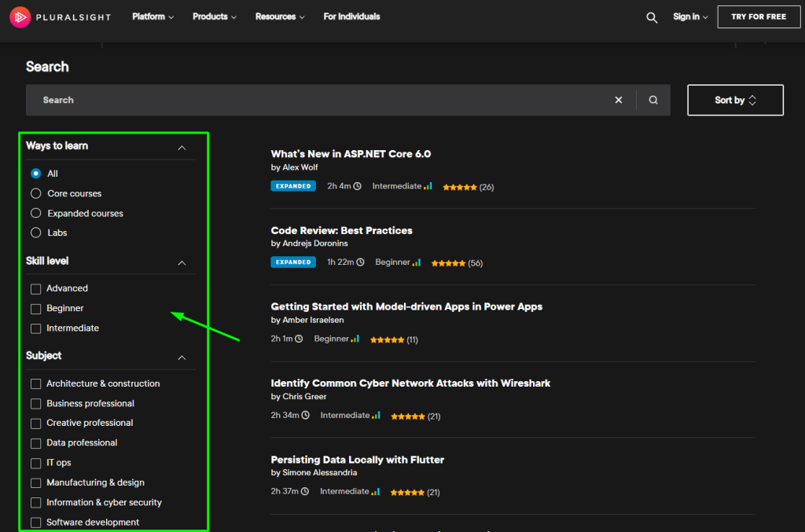Tick the Manufacturing & design checkbox
The image size is (805, 532).
coord(35,482)
